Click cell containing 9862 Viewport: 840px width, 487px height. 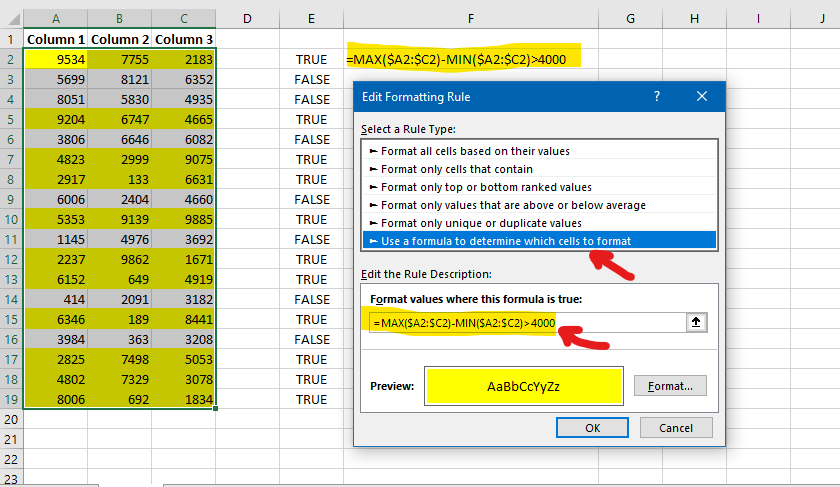click(x=119, y=259)
